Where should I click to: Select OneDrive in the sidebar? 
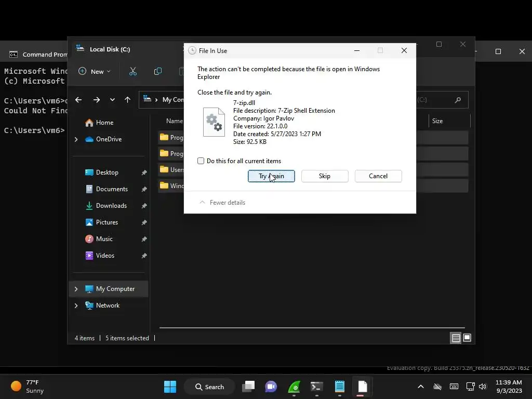(x=103, y=139)
